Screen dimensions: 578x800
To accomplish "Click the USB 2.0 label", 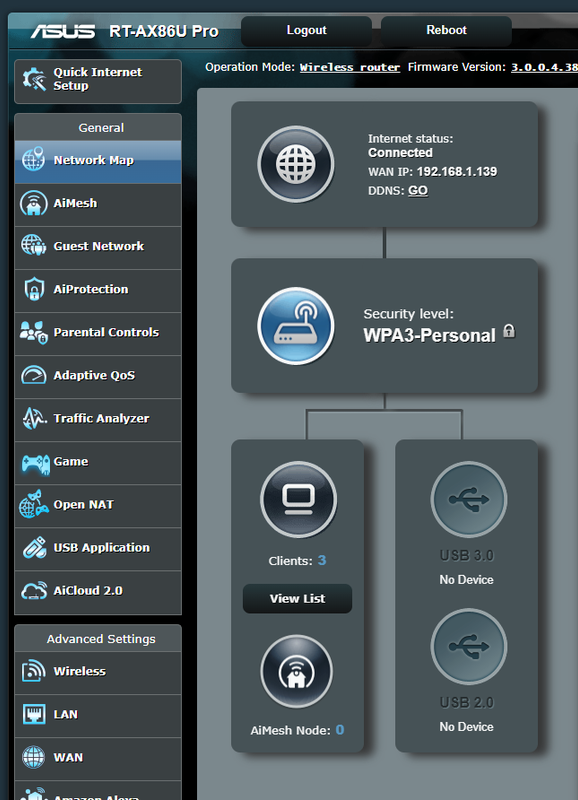I will pos(466,703).
